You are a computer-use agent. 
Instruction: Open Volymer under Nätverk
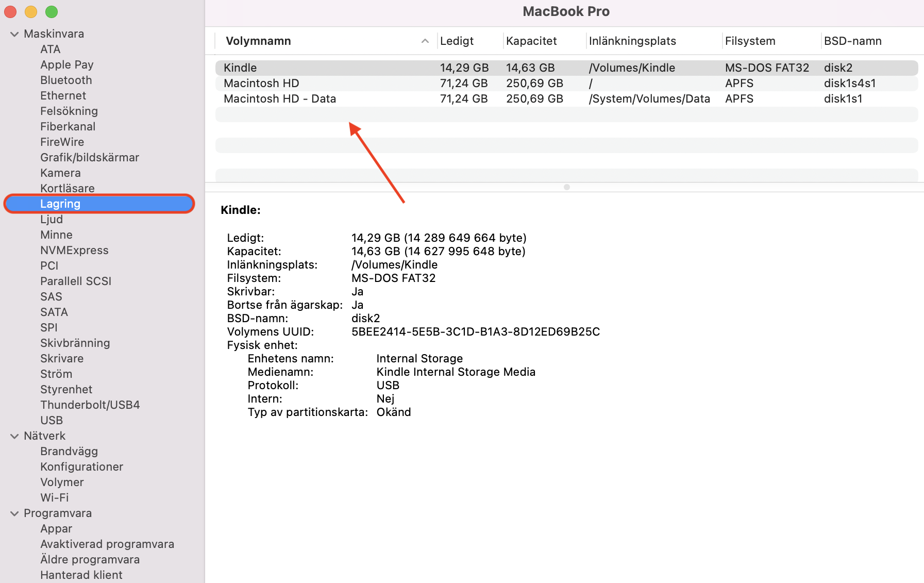point(62,482)
